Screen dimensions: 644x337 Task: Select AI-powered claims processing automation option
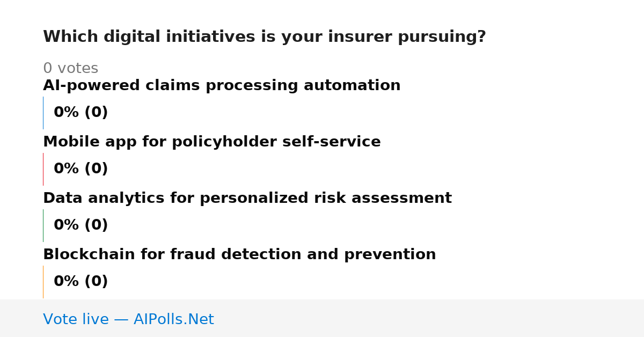(222, 86)
